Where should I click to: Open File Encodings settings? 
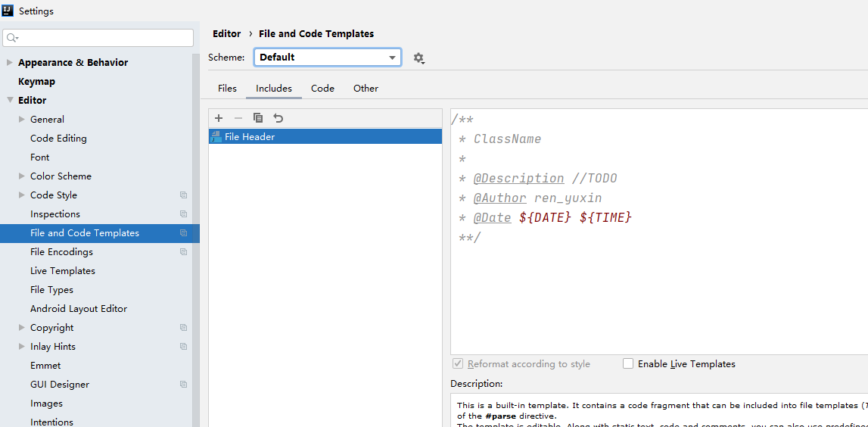61,252
